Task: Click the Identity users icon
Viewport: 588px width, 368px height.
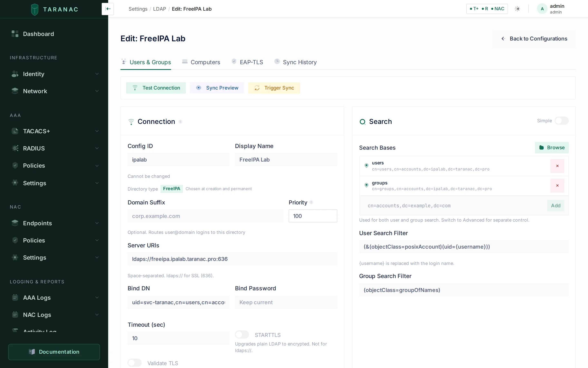Action: (x=15, y=74)
